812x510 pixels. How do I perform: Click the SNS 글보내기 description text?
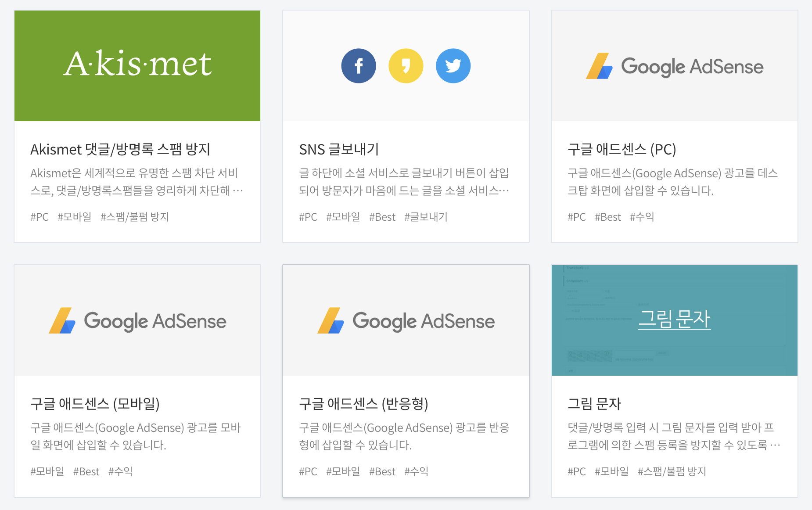pos(404,182)
